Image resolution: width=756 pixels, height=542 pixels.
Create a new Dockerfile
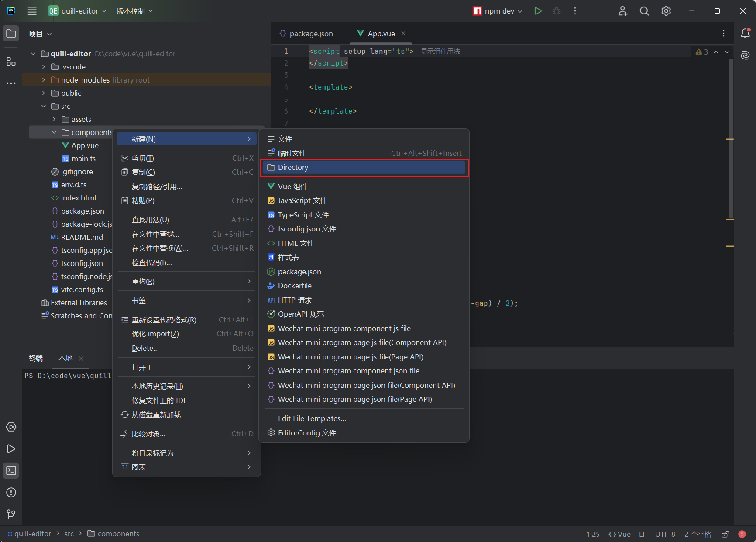point(364,286)
